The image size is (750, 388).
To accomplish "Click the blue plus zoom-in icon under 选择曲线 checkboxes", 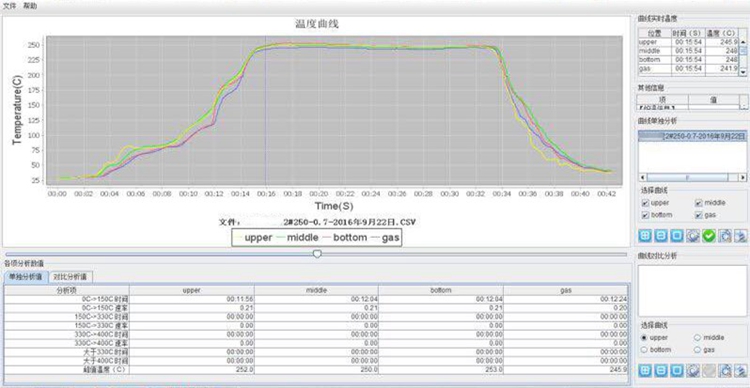I will [645, 235].
